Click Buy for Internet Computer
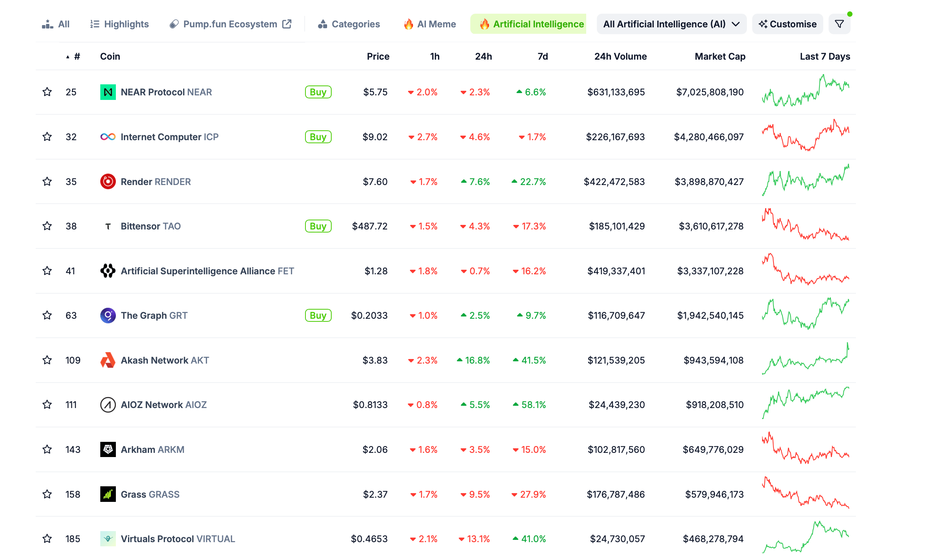The height and width of the screenshot is (560, 930). coord(318,137)
